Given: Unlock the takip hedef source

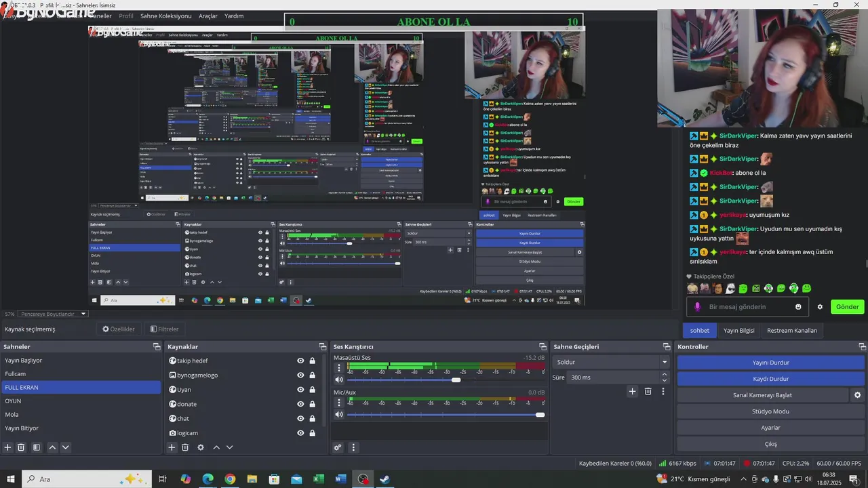Looking at the screenshot, I should pyautogui.click(x=313, y=361).
